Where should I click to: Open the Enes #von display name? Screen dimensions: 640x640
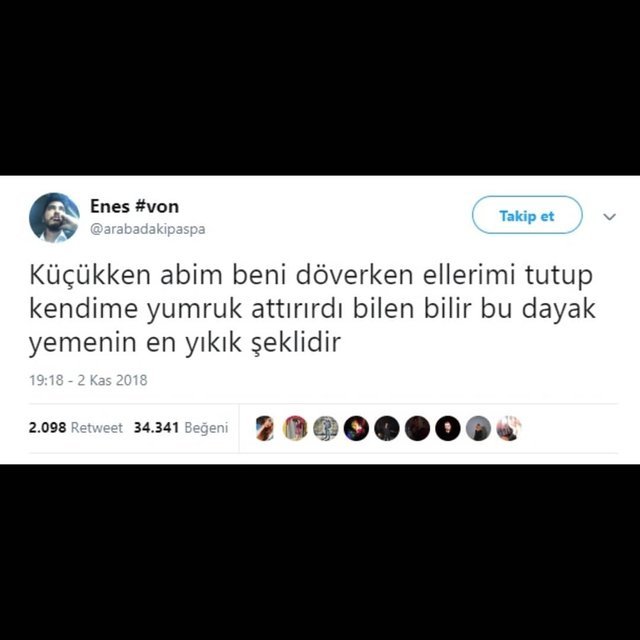134,206
